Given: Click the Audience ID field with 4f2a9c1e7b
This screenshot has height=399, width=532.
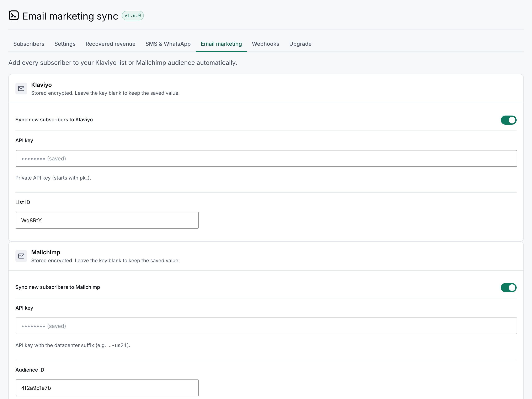Looking at the screenshot, I should coord(107,388).
